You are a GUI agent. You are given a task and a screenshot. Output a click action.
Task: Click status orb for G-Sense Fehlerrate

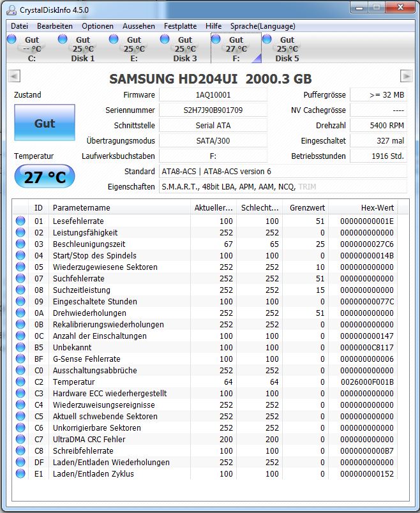point(20,359)
